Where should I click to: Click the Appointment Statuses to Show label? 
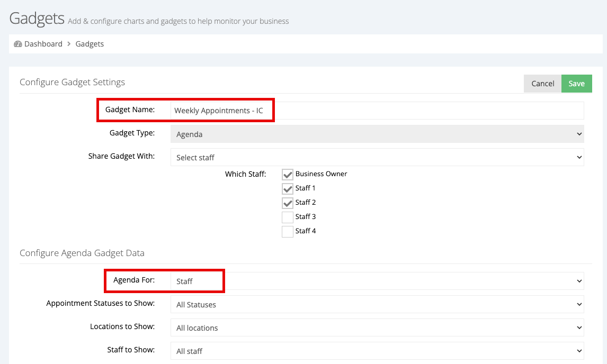101,303
